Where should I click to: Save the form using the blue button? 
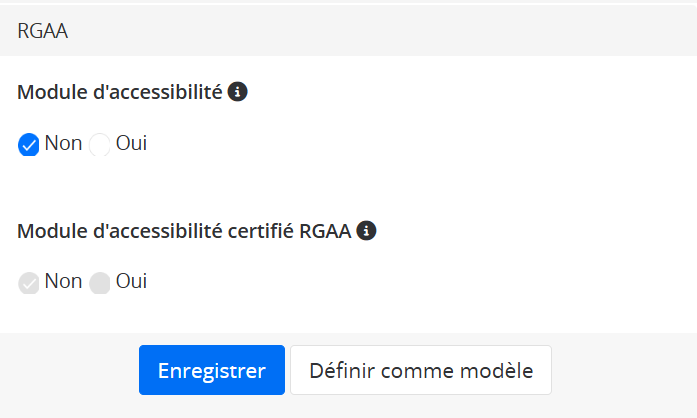(212, 370)
